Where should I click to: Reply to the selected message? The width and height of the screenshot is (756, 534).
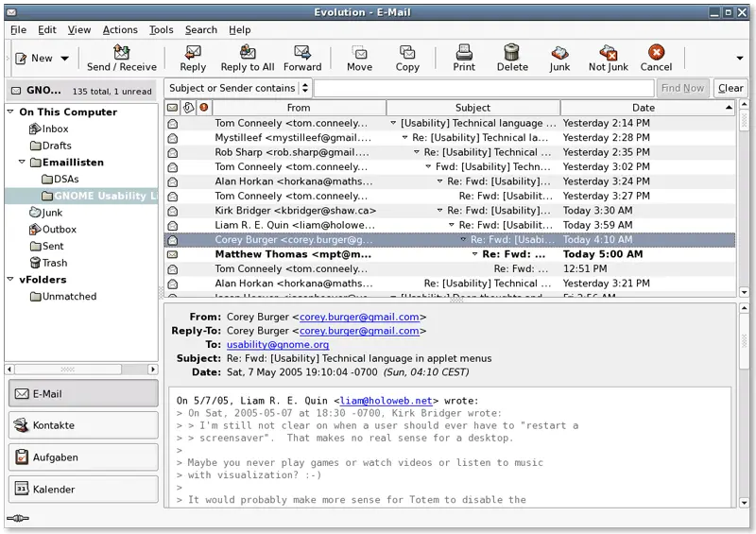coord(193,58)
